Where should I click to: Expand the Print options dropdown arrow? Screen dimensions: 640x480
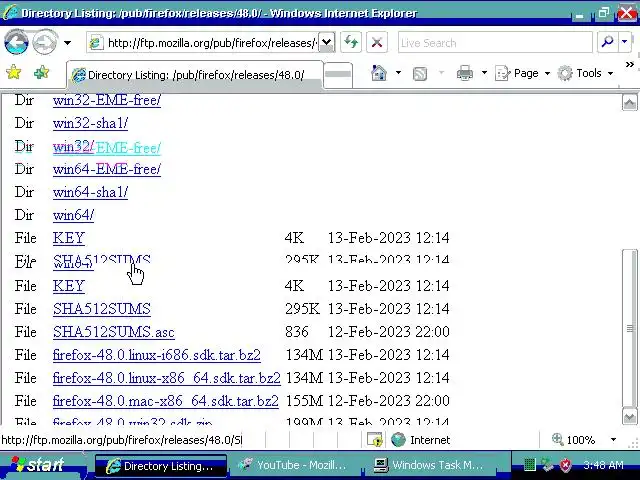pos(484,73)
